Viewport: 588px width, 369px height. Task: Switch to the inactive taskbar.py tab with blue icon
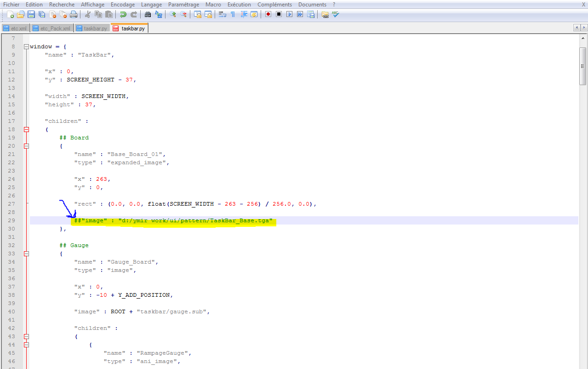(92, 28)
